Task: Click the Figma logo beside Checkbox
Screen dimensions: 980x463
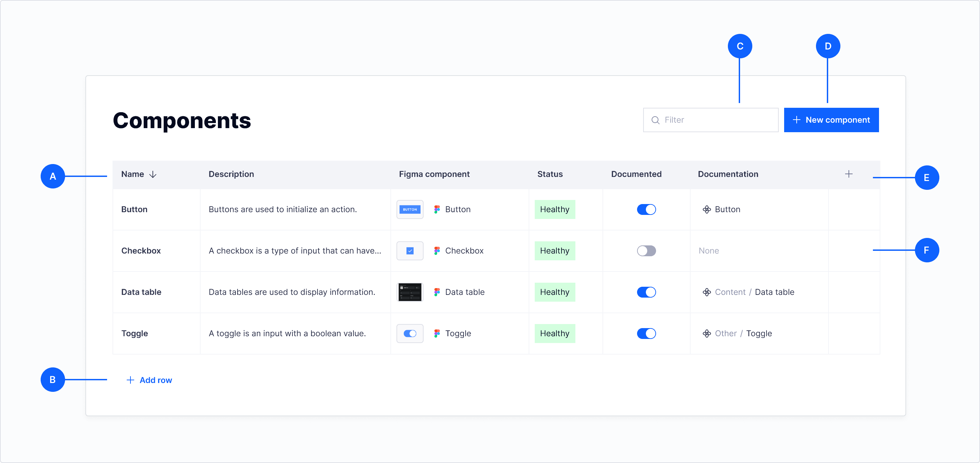Action: pos(437,251)
